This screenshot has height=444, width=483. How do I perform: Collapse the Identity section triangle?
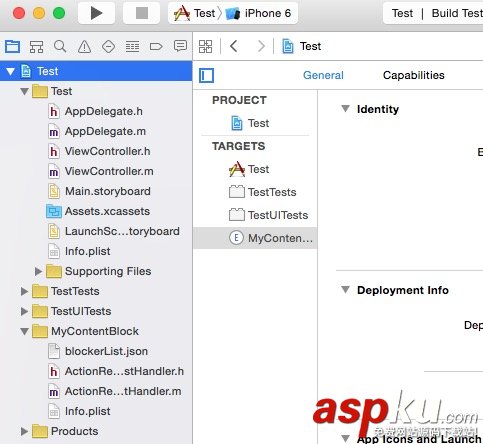[345, 109]
